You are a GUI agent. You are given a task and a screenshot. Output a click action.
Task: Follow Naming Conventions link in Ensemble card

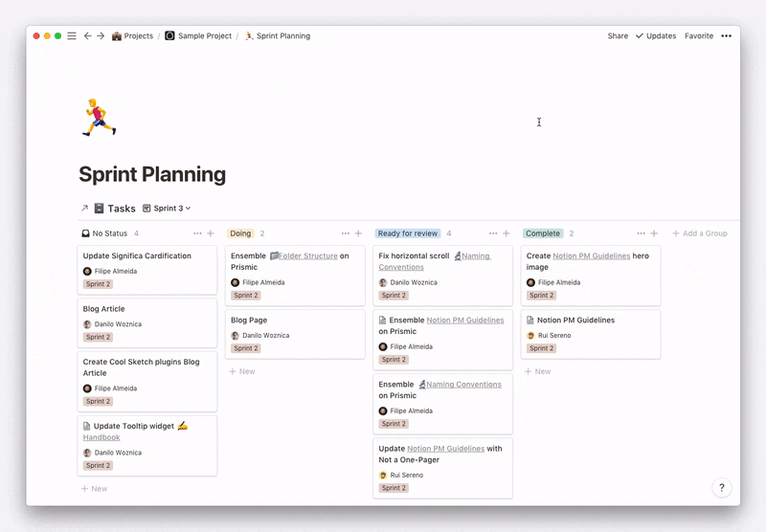463,385
